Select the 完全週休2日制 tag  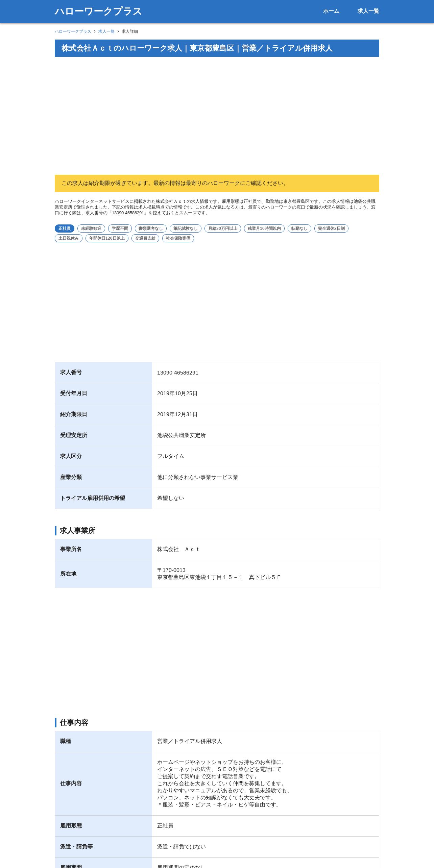[x=331, y=228]
